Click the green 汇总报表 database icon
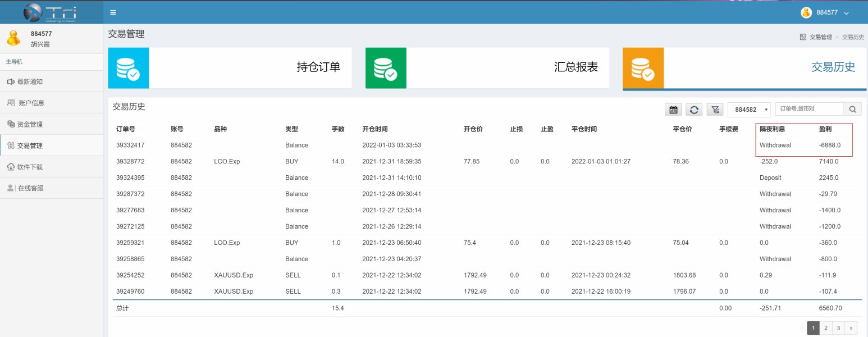This screenshot has height=337, width=868. [386, 68]
